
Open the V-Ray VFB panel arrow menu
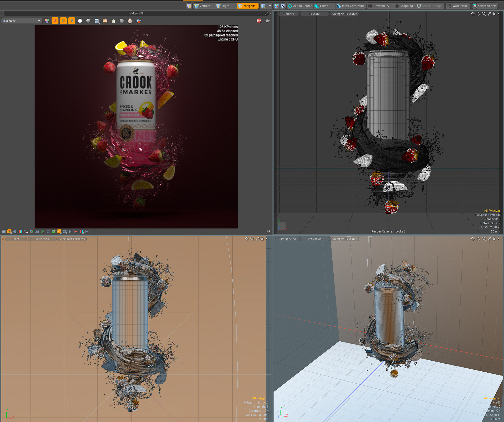(270, 13)
